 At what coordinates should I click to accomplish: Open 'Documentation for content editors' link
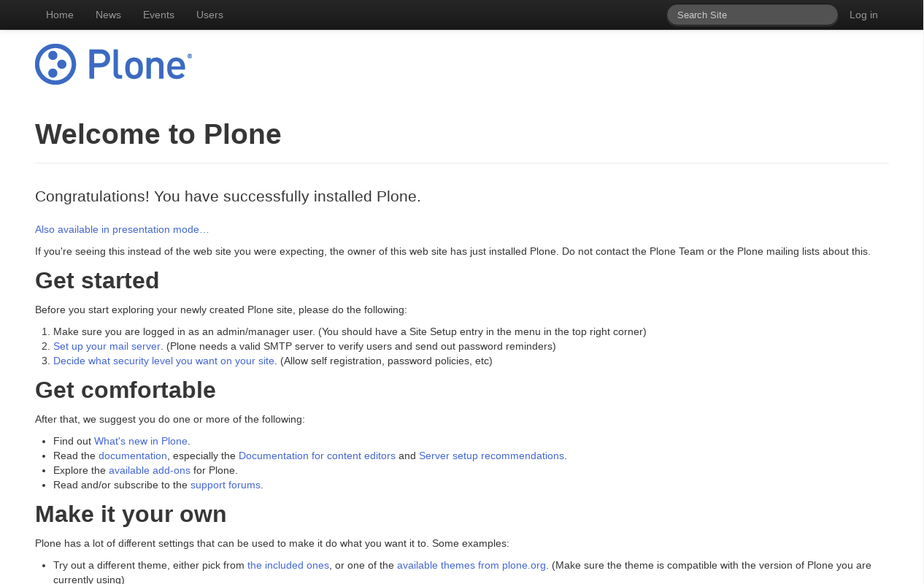317,456
